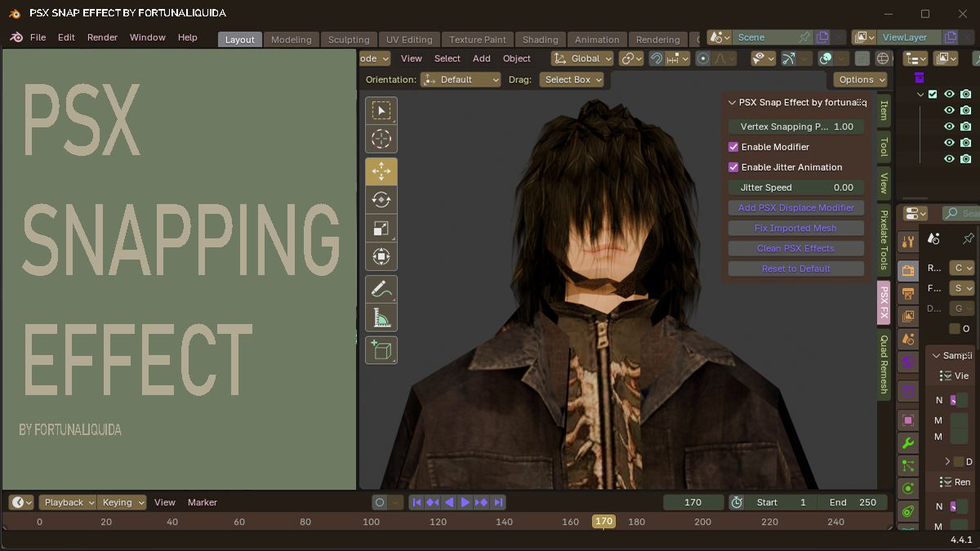Click the current frame 170 marker
980x551 pixels.
[604, 521]
